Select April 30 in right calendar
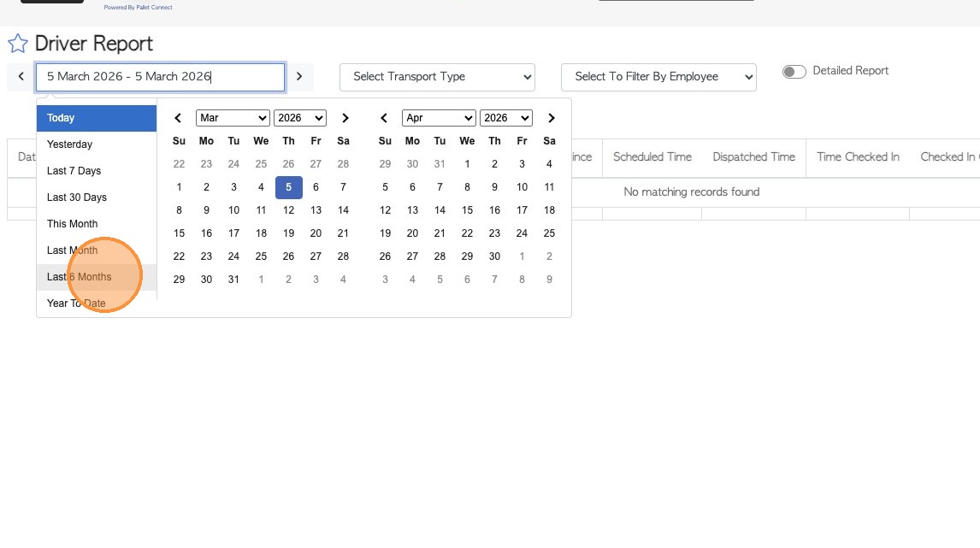The image size is (980, 548). [x=494, y=256]
